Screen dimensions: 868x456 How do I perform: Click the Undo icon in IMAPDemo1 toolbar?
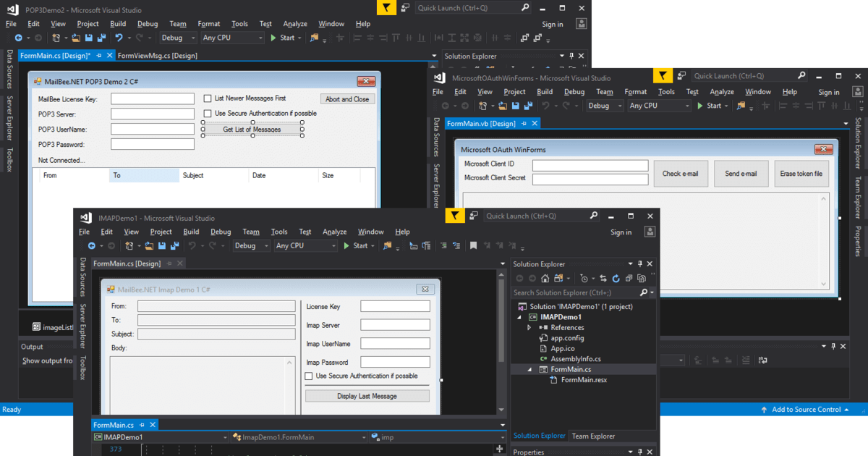(x=192, y=245)
